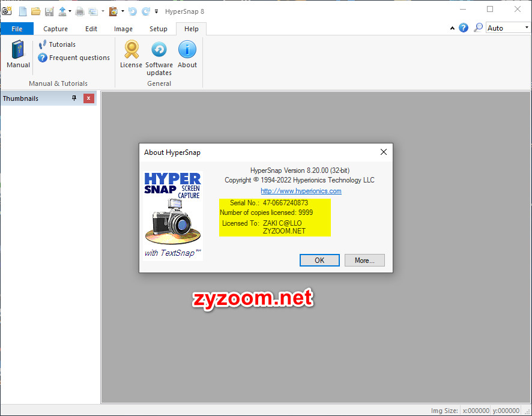Check for Software updates
The image size is (532, 416).
[159, 58]
